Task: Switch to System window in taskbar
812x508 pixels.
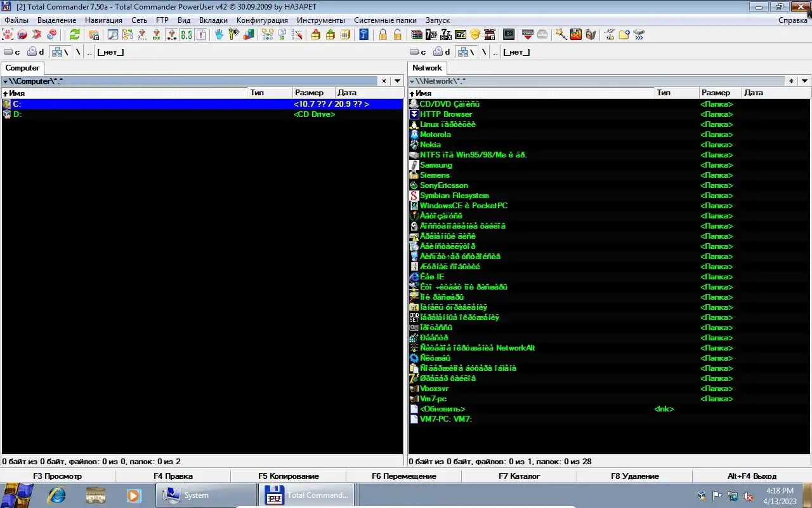Action: pyautogui.click(x=206, y=495)
